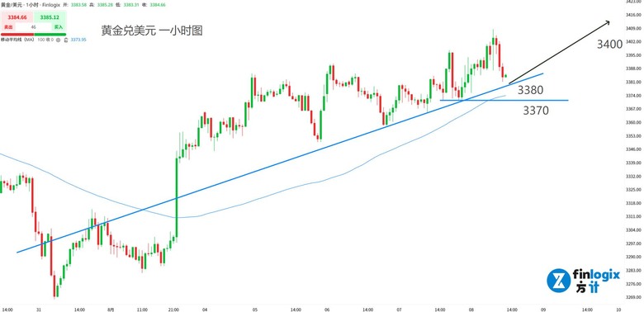The image size is (644, 312).
Task: Click the Finlogix logo watermark
Action: point(584,281)
